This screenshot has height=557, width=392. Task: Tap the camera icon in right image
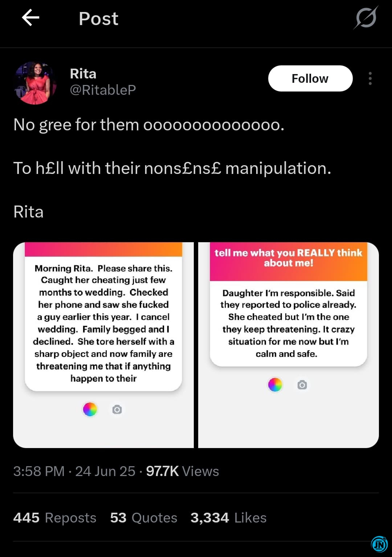coord(302,385)
